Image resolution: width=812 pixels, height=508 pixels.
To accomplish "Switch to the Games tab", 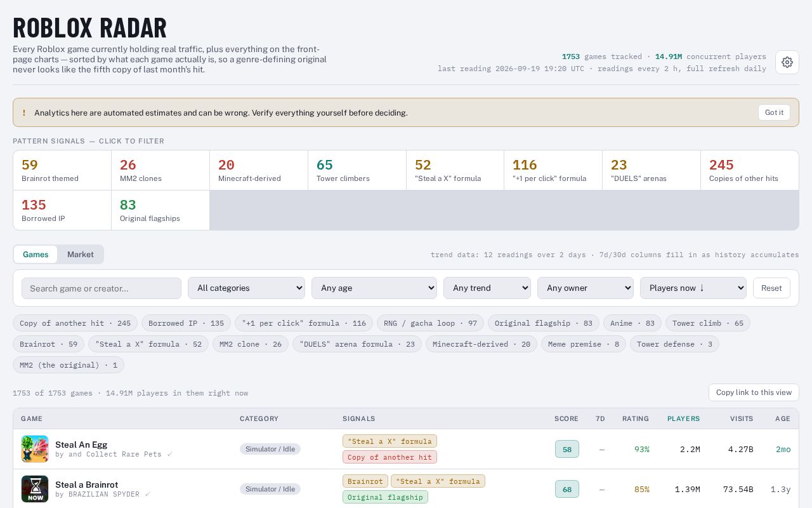I will [36, 255].
